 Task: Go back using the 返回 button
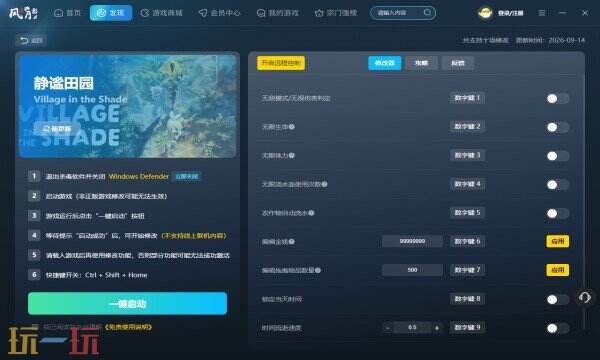click(31, 40)
